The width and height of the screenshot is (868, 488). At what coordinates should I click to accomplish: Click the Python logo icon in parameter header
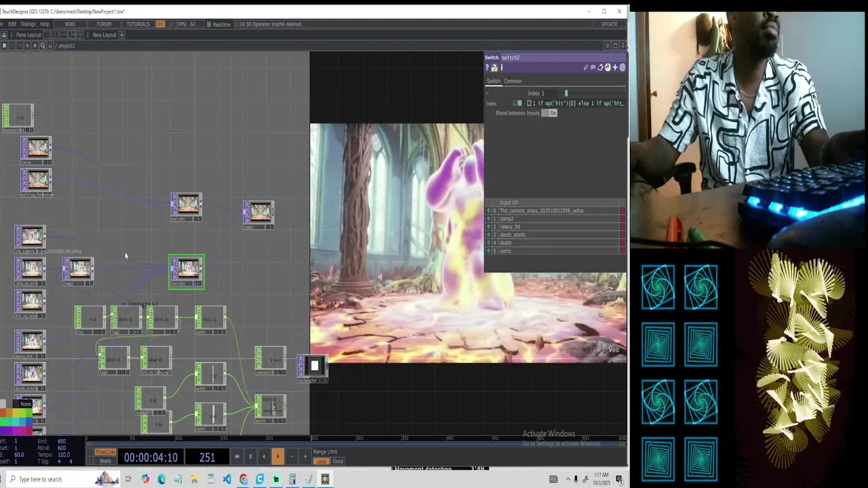(x=608, y=68)
